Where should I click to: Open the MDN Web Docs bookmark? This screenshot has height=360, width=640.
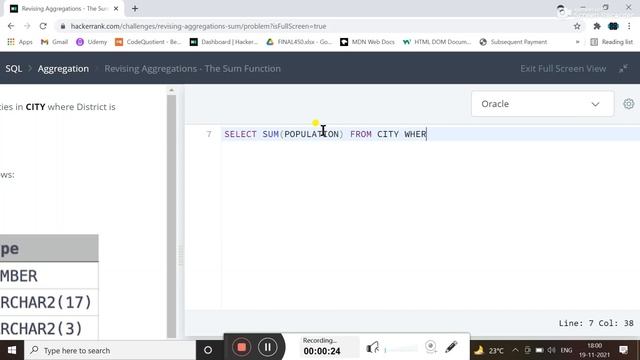[367, 42]
